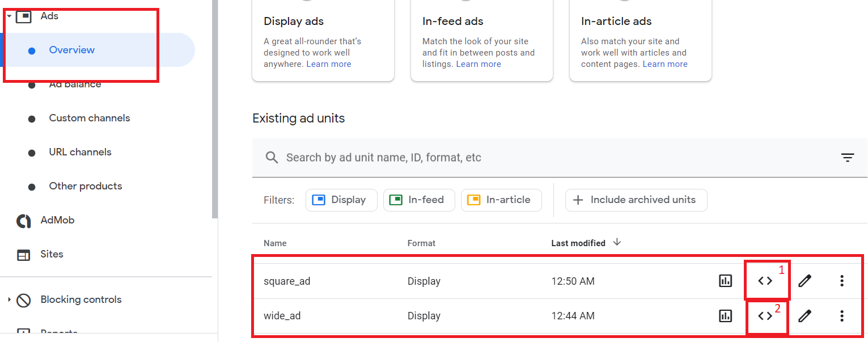Click the Blocking controls icon
The image size is (868, 342).
[22, 299]
